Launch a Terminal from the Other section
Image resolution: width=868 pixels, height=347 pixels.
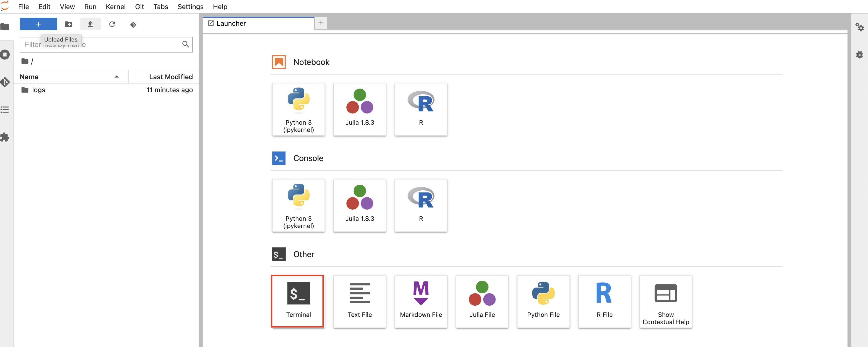[298, 301]
